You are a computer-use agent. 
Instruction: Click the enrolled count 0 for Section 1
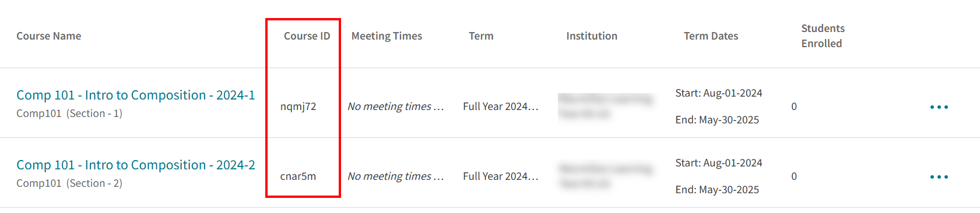coord(794,106)
